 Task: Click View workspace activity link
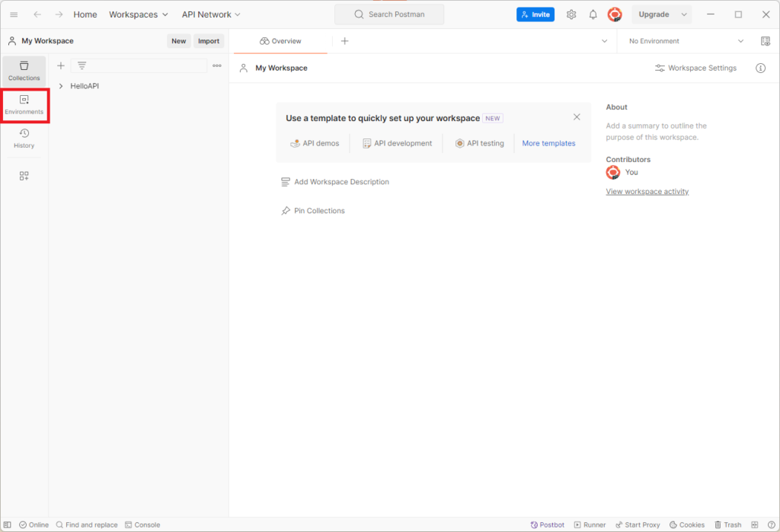click(x=647, y=192)
